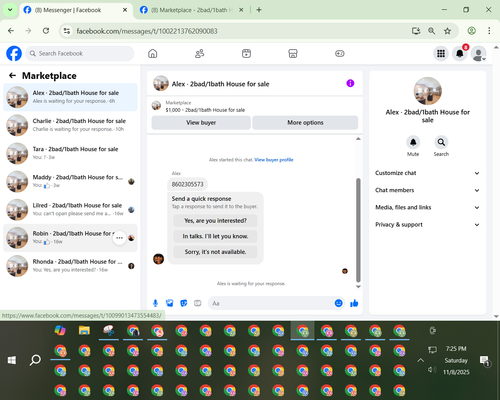Open Maddy's chat in conversation list

tap(70, 181)
